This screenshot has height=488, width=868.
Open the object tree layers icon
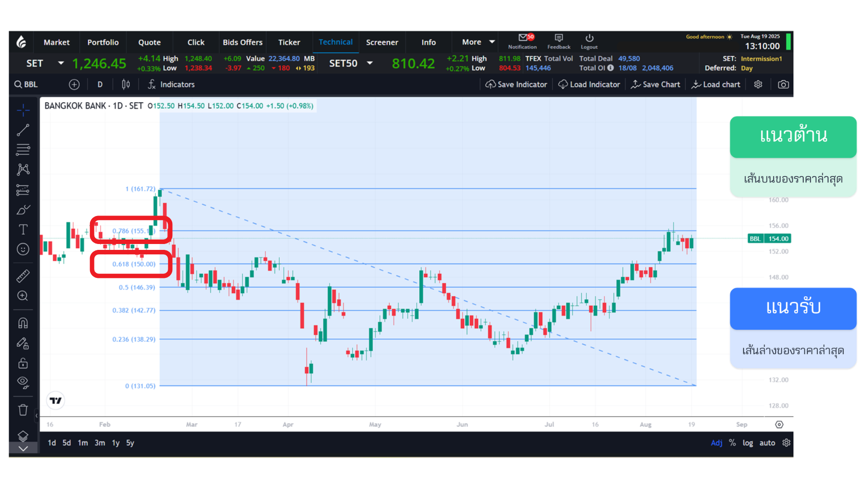(x=23, y=436)
